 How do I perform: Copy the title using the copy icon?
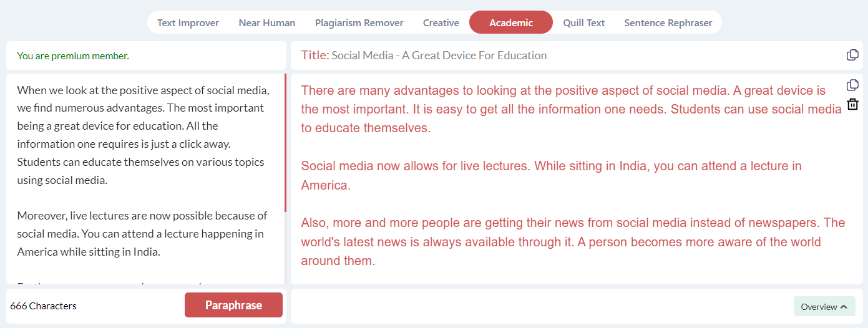pos(852,55)
